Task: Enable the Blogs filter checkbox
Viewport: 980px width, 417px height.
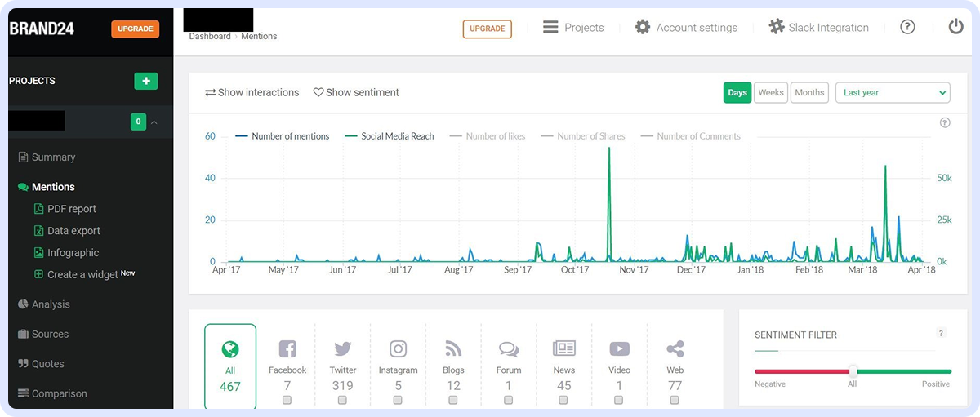Action: pyautogui.click(x=453, y=400)
